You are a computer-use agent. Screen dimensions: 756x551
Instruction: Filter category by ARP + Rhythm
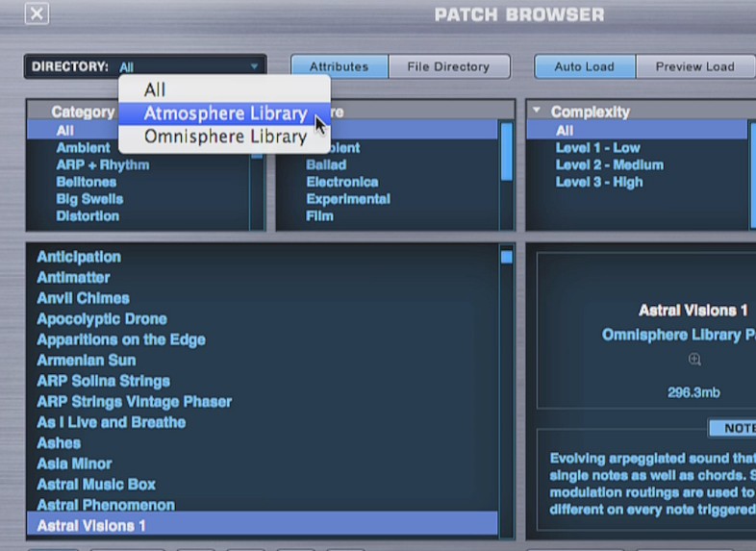pyautogui.click(x=103, y=164)
